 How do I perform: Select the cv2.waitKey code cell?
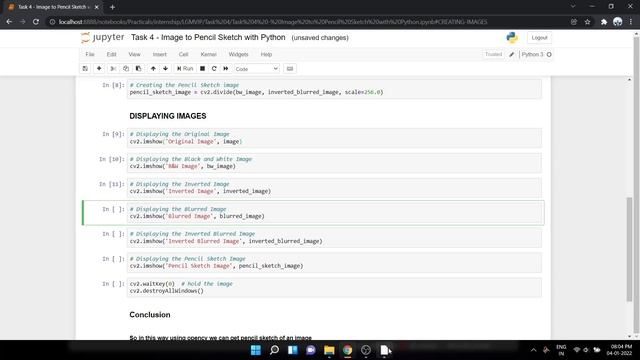point(334,287)
